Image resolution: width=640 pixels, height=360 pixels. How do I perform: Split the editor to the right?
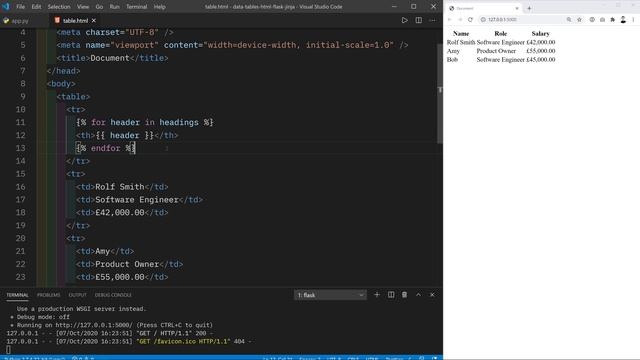pyautogui.click(x=418, y=20)
